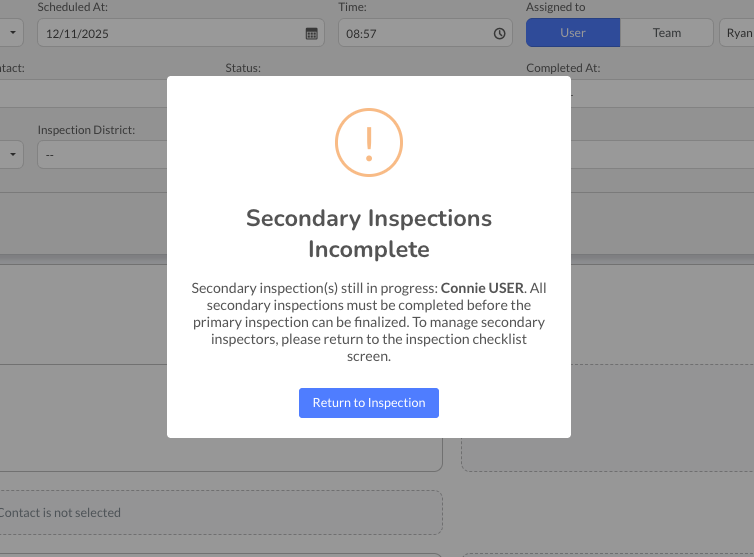
Task: Click the clock icon in Time field
Action: [500, 33]
